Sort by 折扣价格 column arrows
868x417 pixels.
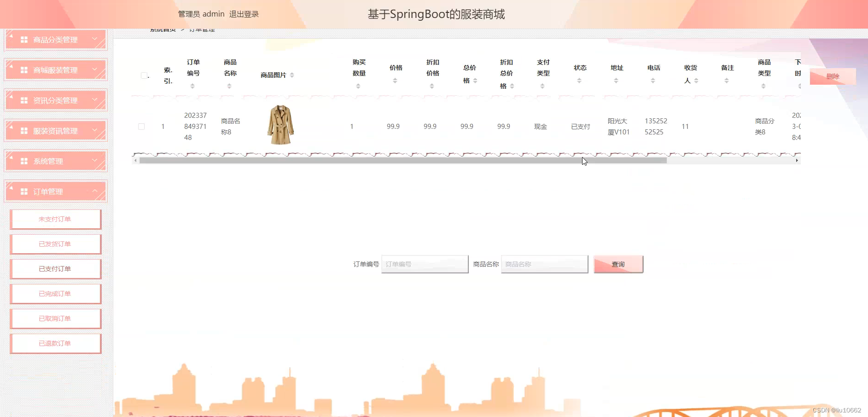pyautogui.click(x=432, y=86)
